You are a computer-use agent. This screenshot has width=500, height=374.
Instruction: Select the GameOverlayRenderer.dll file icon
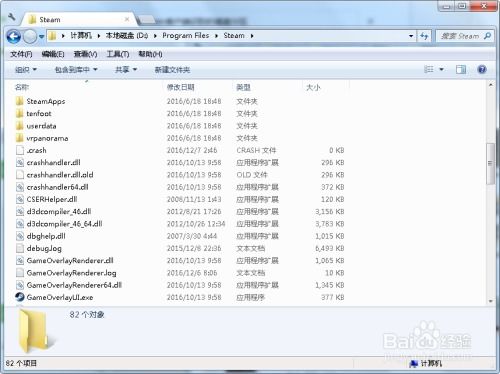tap(20, 260)
